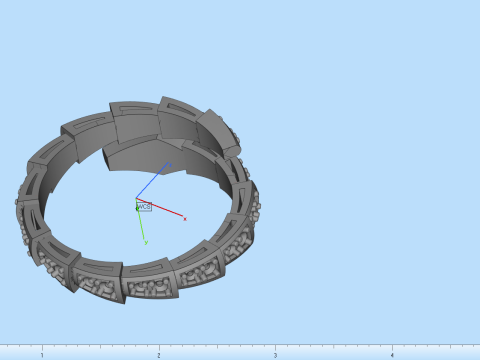Click the WCS label at the origin
The image size is (480, 360).
pyautogui.click(x=144, y=207)
